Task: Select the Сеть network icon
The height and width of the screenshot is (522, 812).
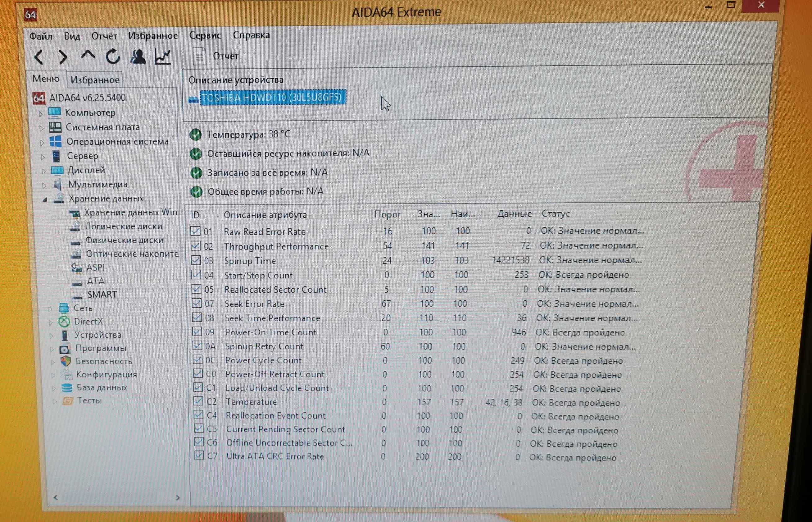Action: point(64,308)
